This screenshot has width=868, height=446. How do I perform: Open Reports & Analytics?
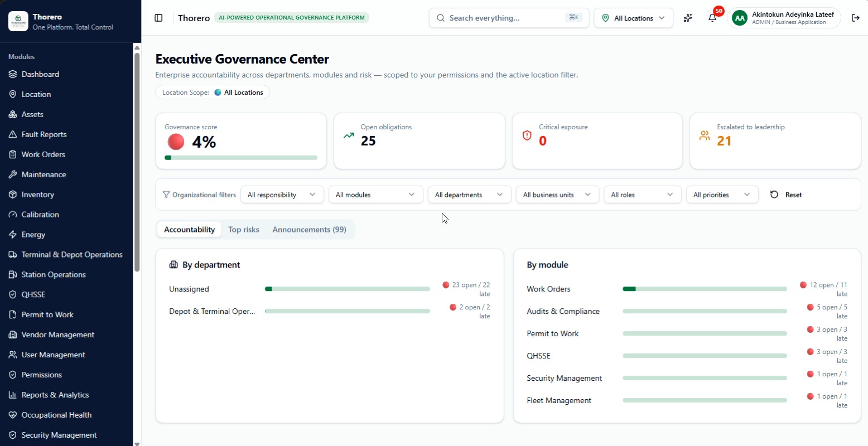tap(55, 395)
